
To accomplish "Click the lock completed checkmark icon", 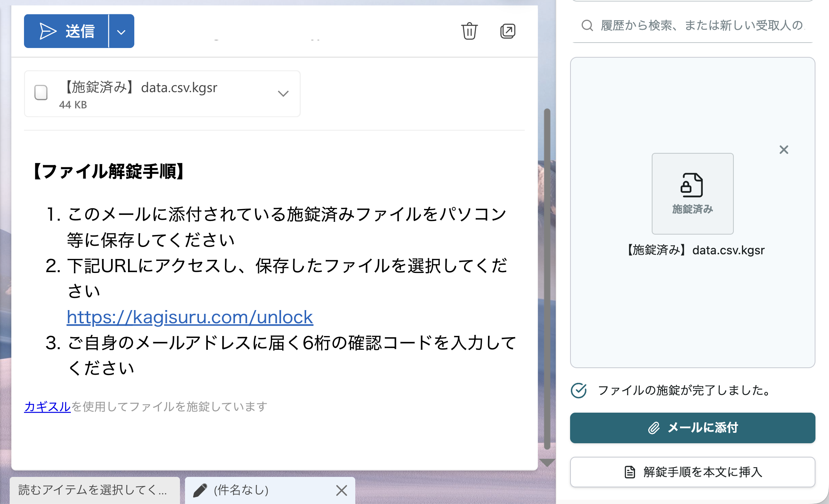I will (579, 390).
